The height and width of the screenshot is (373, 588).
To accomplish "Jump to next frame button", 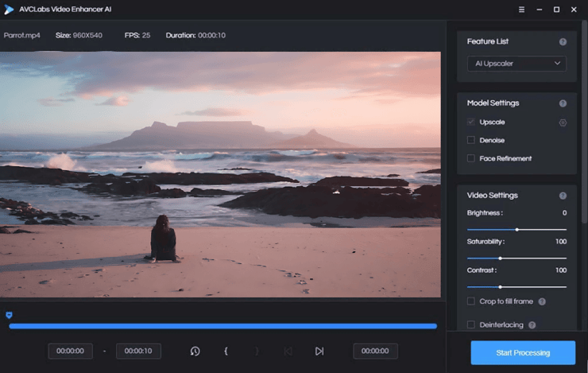I will 319,352.
